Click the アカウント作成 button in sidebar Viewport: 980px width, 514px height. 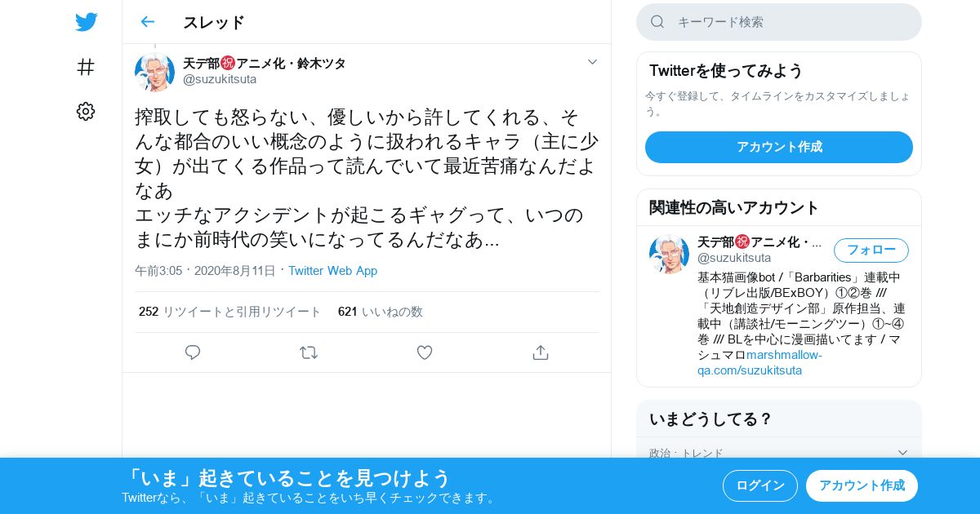tap(779, 147)
